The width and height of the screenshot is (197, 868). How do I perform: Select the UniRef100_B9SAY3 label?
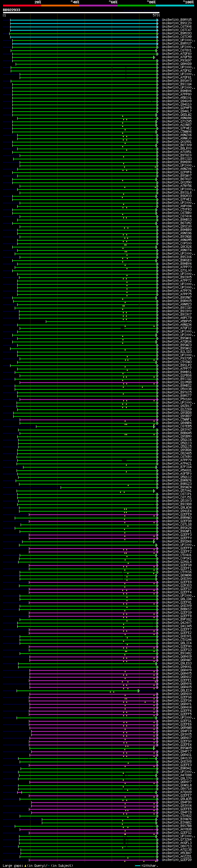coord(177,81)
